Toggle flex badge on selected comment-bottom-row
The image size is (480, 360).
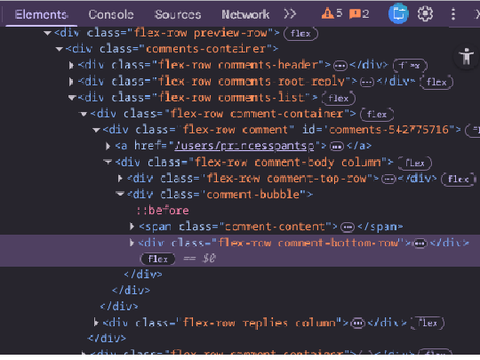coord(158,259)
